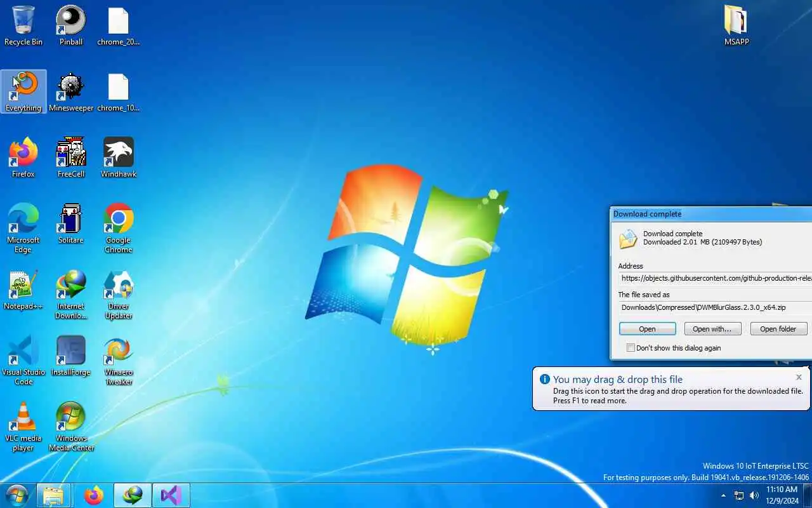
Task: Select the Solitare shortcut icon
Action: 71,224
